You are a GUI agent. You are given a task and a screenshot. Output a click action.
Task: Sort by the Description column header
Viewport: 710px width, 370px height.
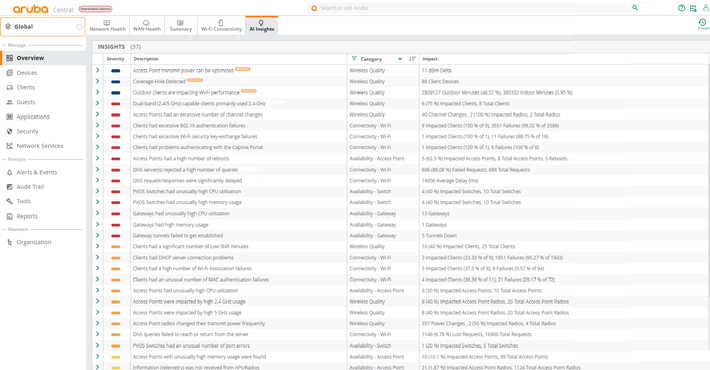146,59
